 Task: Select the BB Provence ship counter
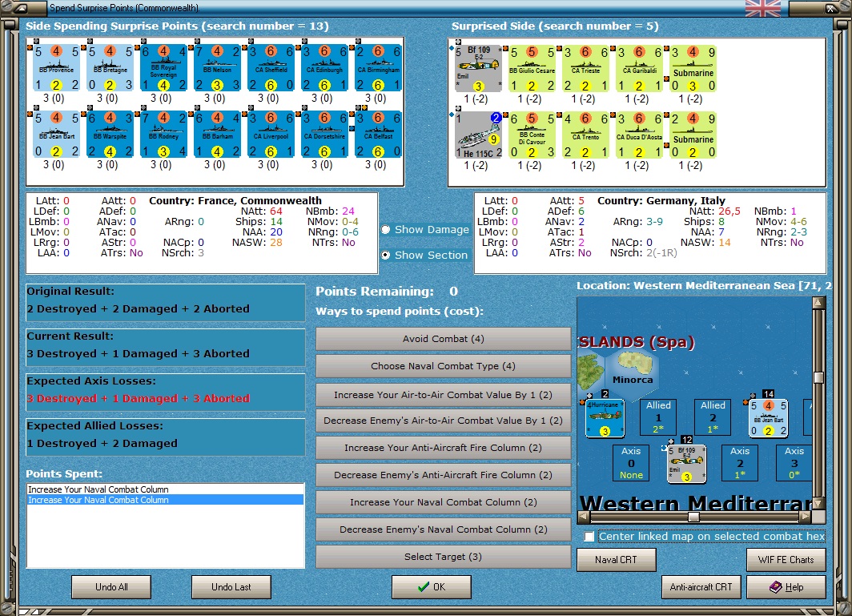(56, 68)
